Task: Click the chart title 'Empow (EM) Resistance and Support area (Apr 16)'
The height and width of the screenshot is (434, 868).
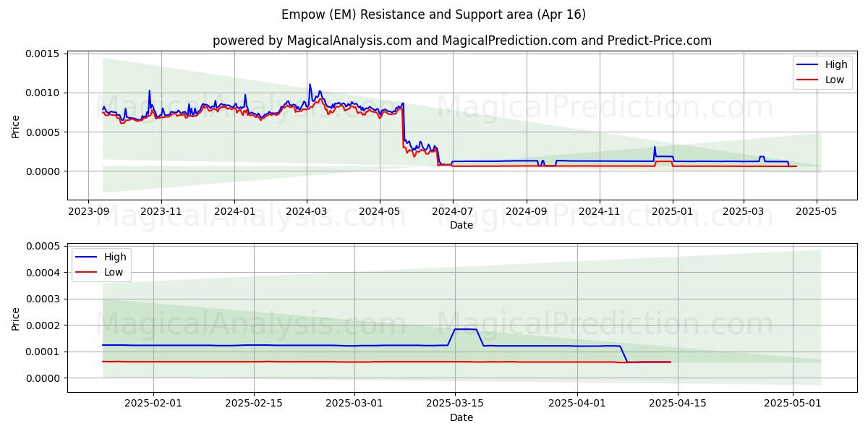Action: click(434, 14)
